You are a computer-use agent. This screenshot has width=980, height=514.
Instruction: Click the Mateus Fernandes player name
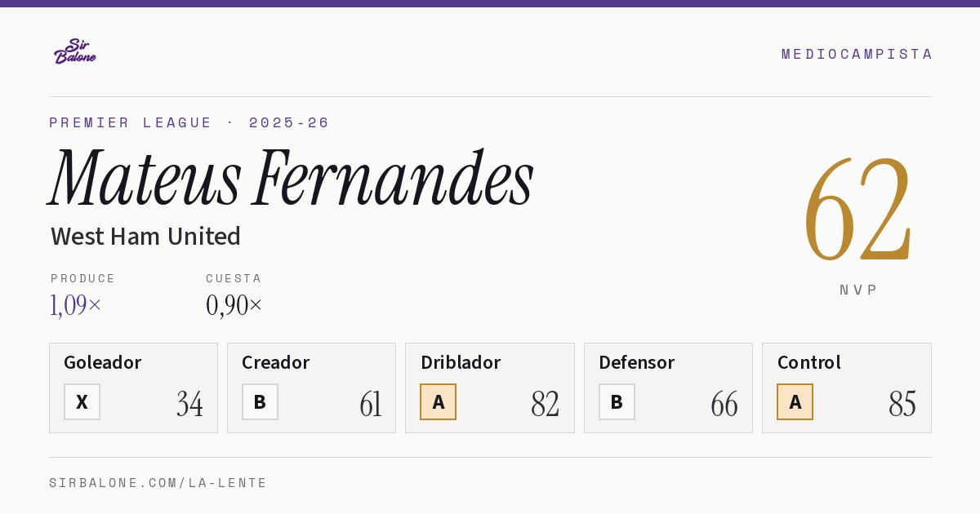[292, 178]
